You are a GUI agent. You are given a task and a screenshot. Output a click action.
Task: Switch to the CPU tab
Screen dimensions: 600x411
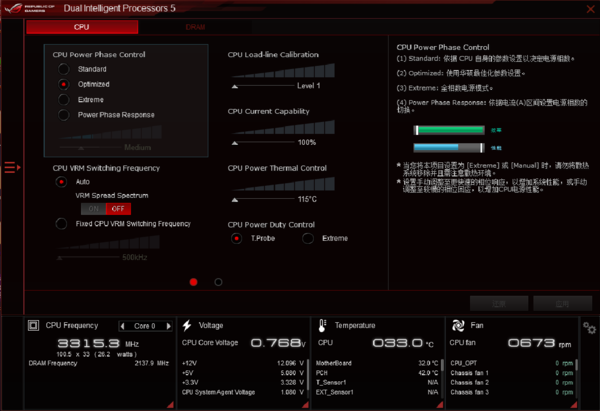pos(82,27)
